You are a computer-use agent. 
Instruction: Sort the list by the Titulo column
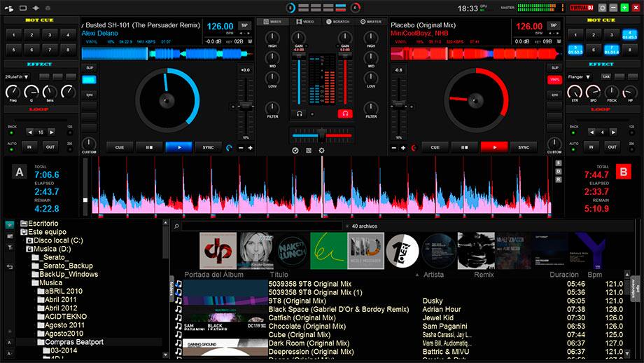click(279, 275)
